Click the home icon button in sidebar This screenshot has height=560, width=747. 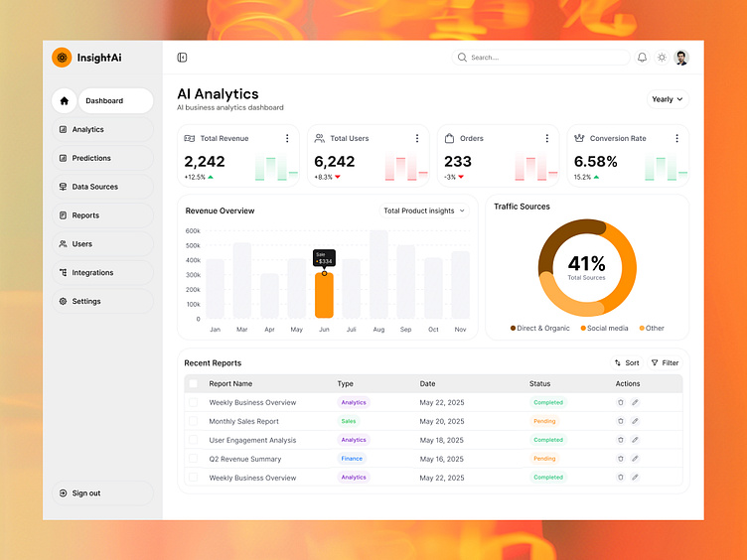65,100
